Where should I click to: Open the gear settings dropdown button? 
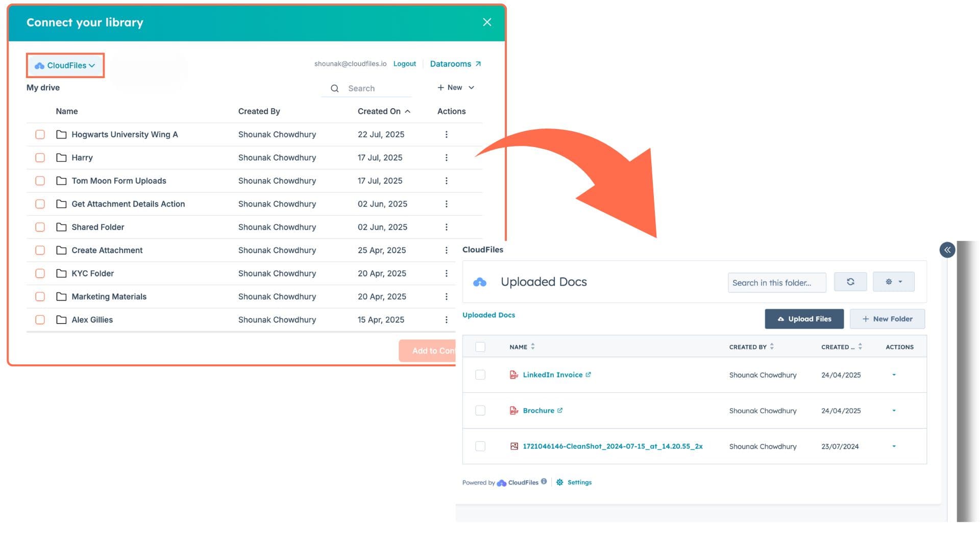pos(893,282)
